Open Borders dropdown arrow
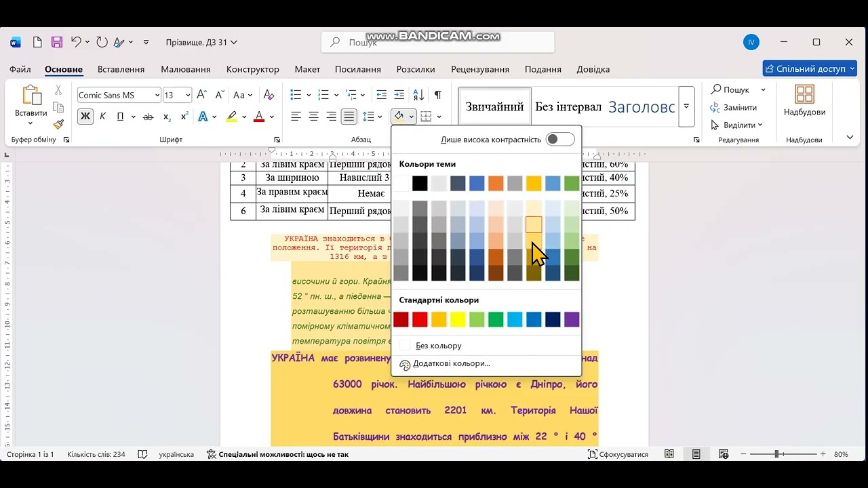Screen dimensions: 868x488 click(x=439, y=117)
